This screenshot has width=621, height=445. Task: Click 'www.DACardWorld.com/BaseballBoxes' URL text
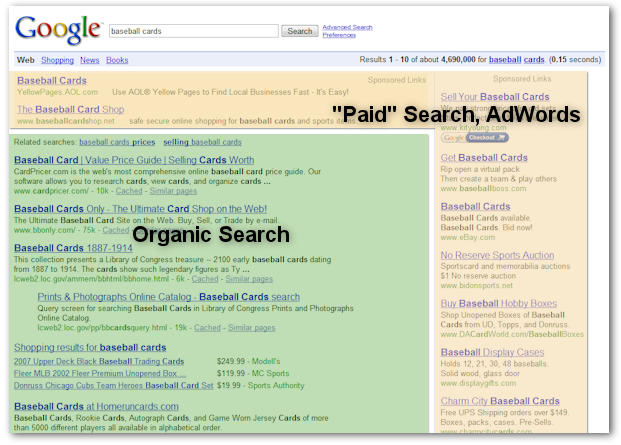point(512,334)
